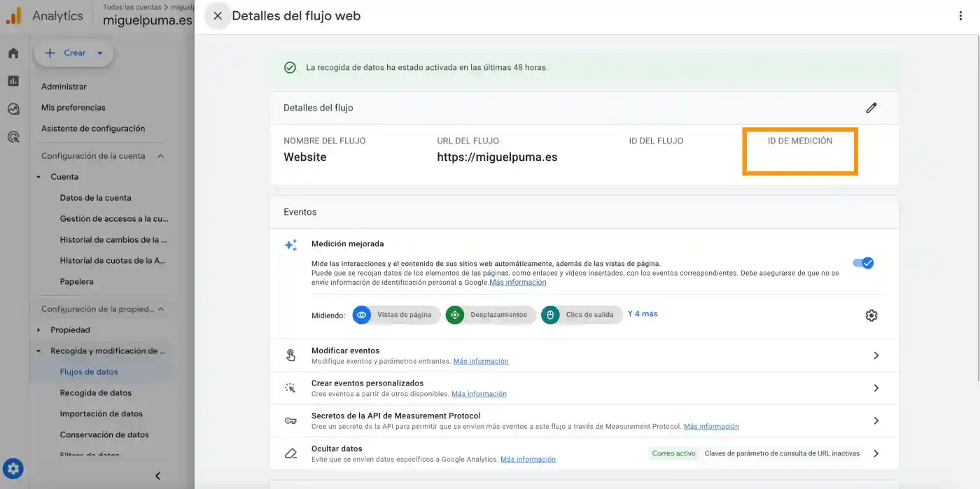The image size is (980, 489).
Task: Click Más información link under Ocultar datos
Action: [528, 460]
